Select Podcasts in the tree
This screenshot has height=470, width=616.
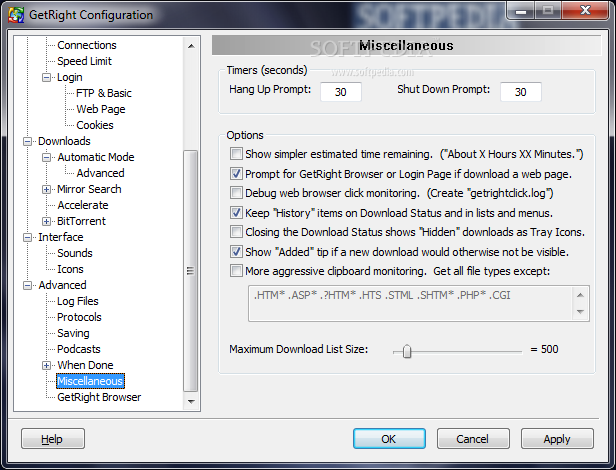[x=79, y=349]
